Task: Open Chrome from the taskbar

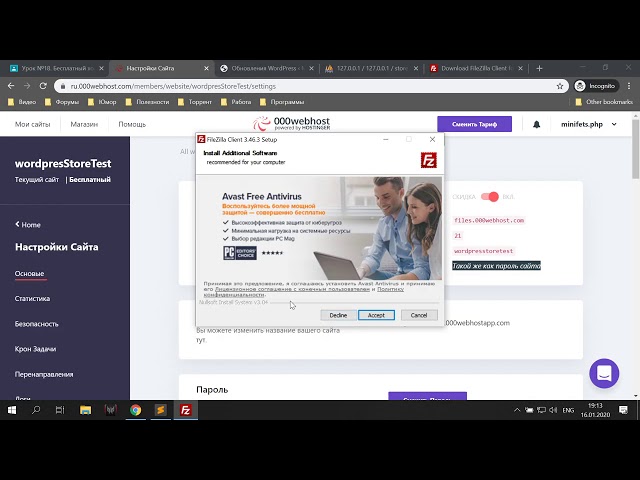Action: [x=136, y=410]
